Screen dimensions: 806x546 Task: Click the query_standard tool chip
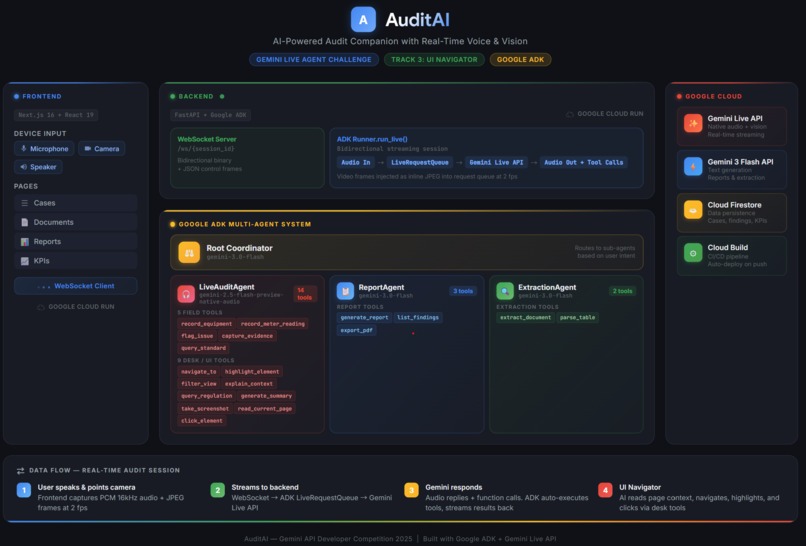(203, 348)
